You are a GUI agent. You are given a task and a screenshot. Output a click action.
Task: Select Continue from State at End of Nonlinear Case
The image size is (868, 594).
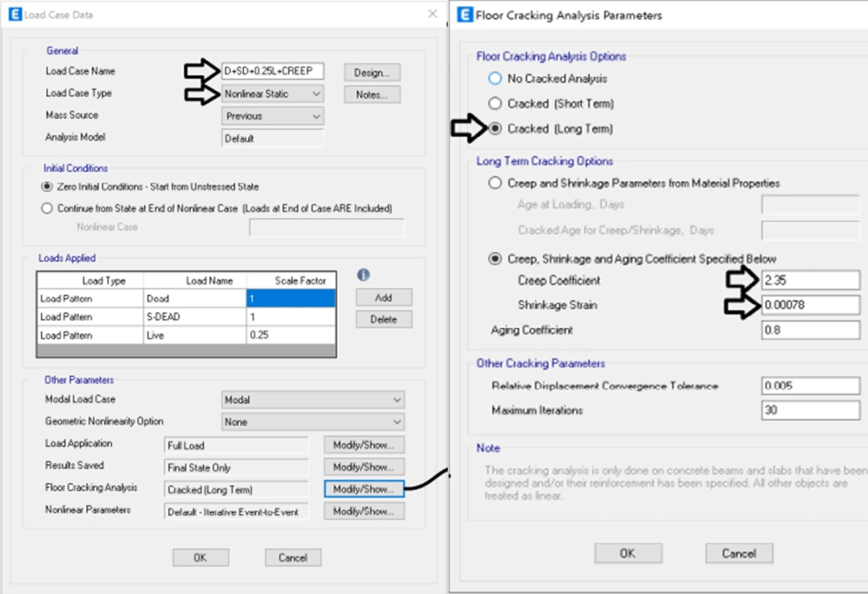coord(47,208)
